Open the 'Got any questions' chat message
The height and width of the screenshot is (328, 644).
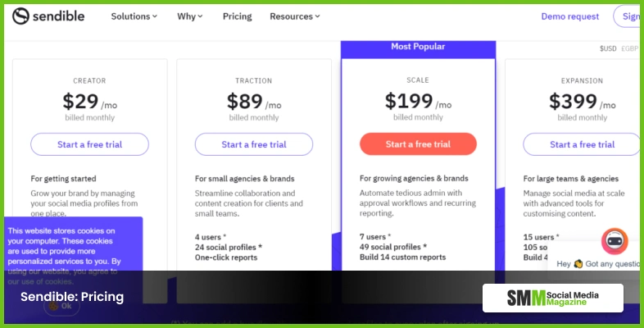[x=600, y=265]
